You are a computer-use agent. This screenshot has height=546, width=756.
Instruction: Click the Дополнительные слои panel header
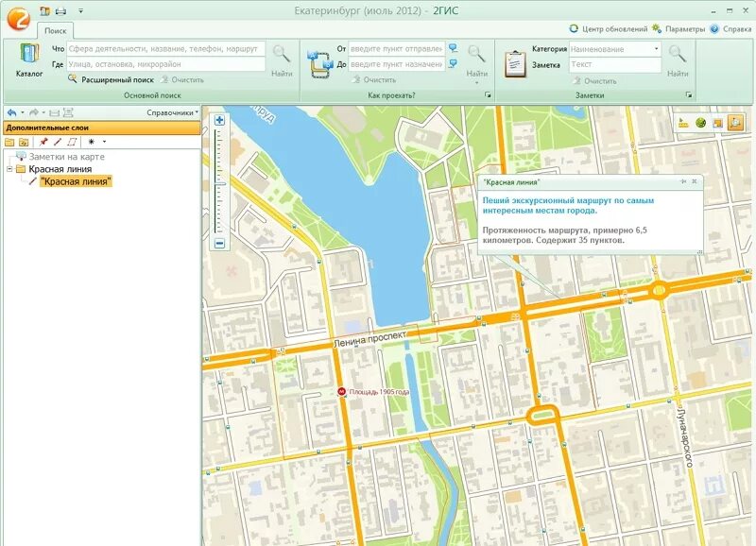tap(102, 128)
